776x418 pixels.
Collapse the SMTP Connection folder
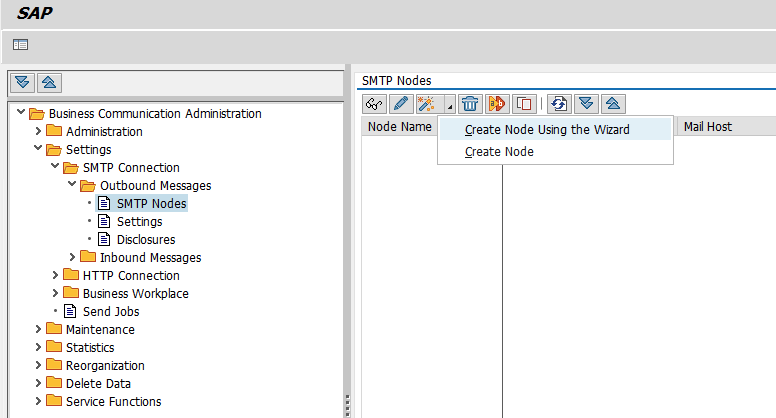point(55,166)
